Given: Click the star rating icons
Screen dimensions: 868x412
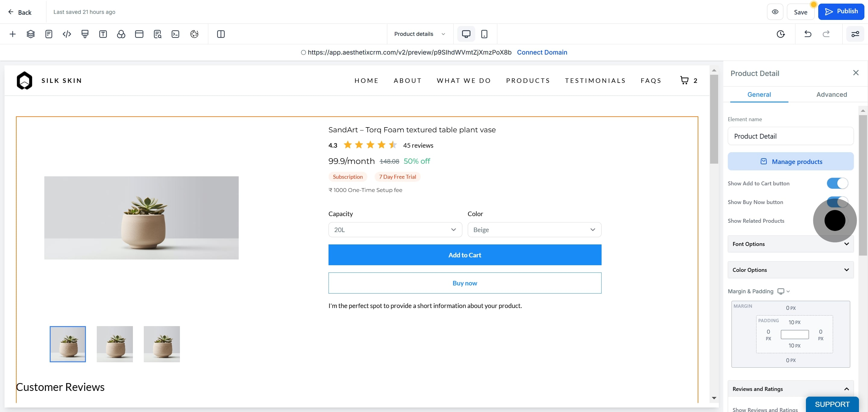Looking at the screenshot, I should pyautogui.click(x=370, y=145).
